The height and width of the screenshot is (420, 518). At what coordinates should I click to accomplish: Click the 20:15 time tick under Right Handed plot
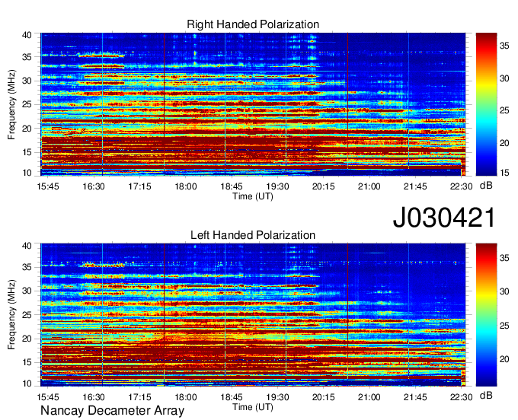[324, 186]
